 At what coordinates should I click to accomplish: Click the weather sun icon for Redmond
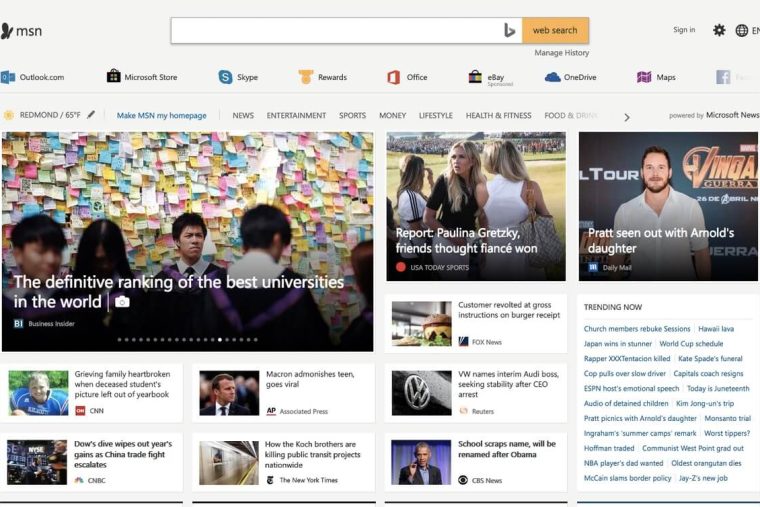8,115
